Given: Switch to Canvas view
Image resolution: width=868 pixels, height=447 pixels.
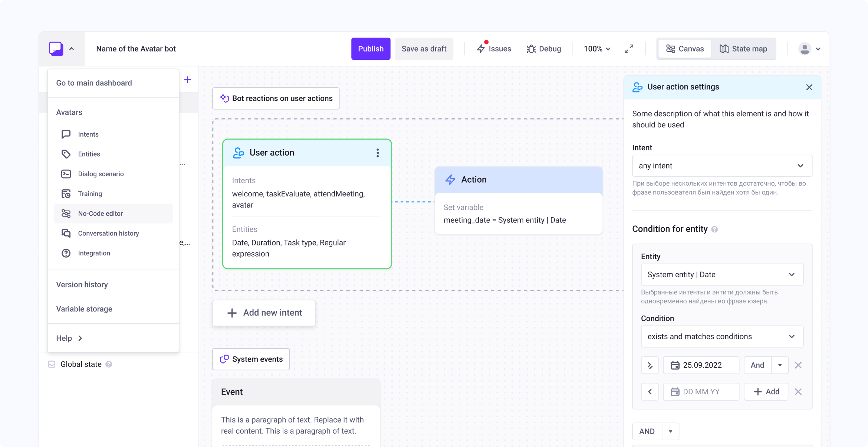Looking at the screenshot, I should click(685, 49).
